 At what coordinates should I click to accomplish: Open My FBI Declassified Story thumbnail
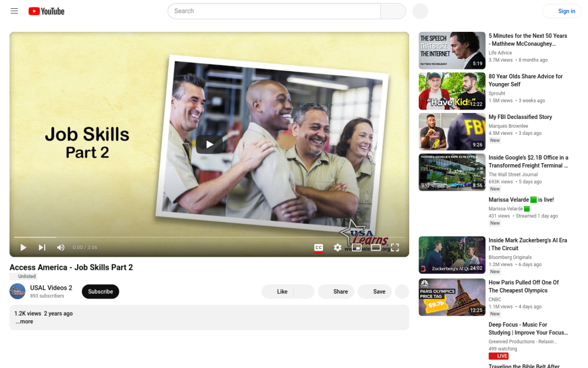[452, 131]
